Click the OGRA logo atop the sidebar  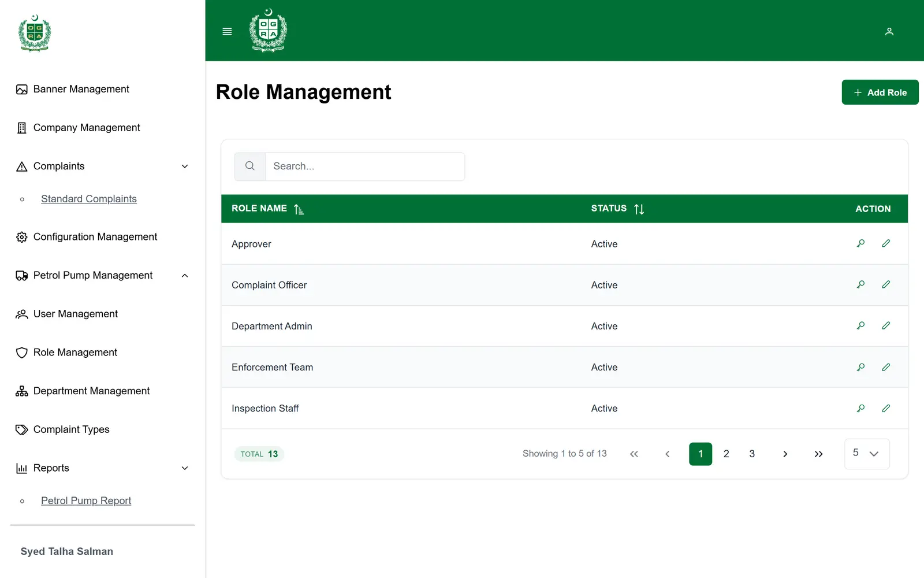coord(35,33)
